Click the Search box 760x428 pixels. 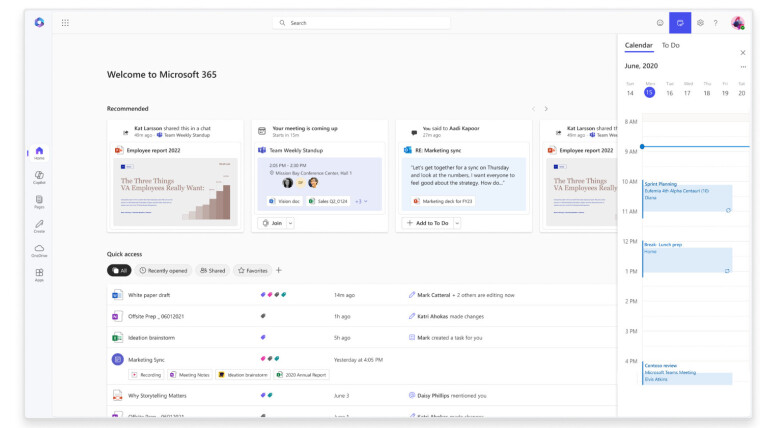[x=362, y=23]
